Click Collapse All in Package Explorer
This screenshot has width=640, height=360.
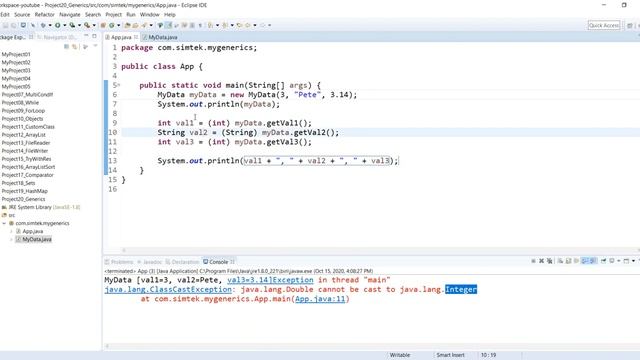(67, 47)
